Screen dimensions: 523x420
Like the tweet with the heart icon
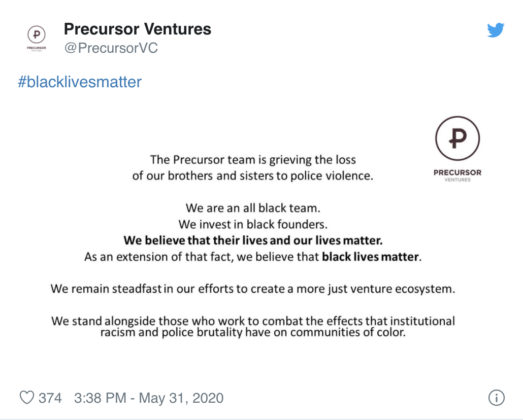(x=27, y=398)
